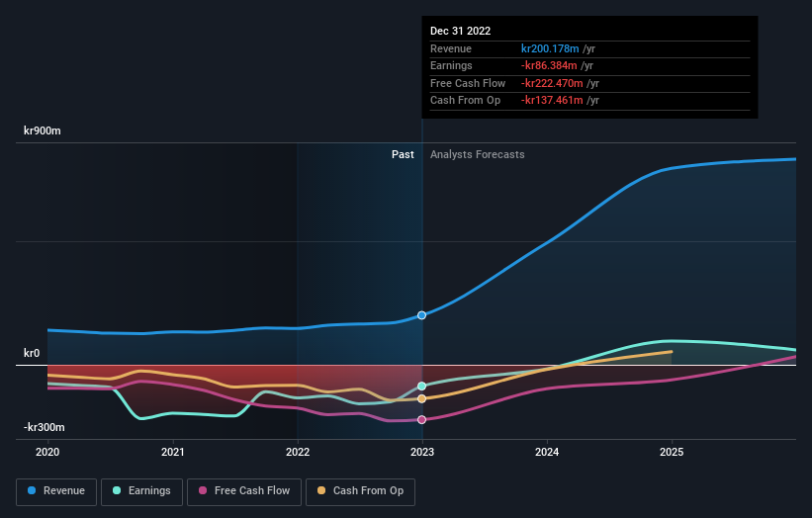
Task: Click the Analysts Forecasts label
Action: point(477,154)
